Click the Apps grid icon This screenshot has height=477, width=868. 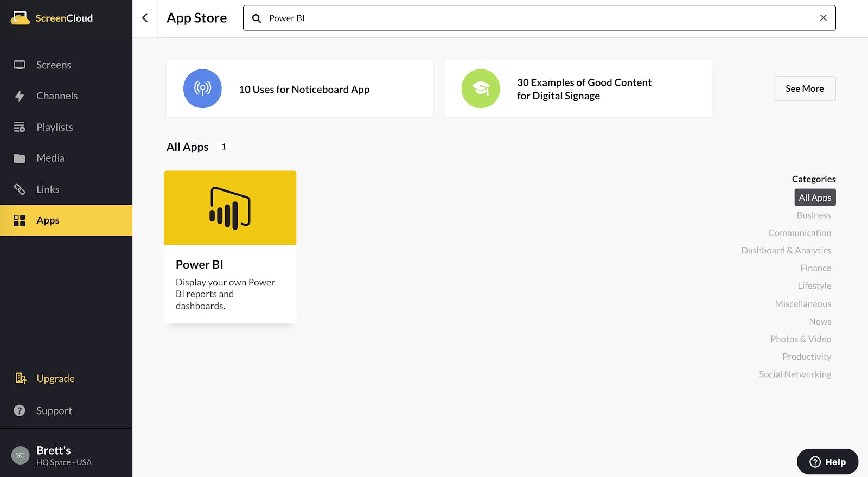pos(20,220)
